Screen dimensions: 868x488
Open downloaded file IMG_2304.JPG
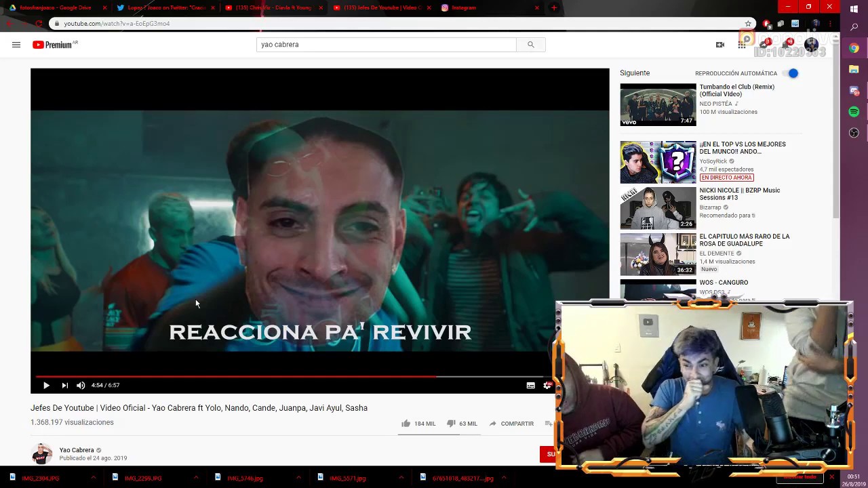(x=41, y=479)
